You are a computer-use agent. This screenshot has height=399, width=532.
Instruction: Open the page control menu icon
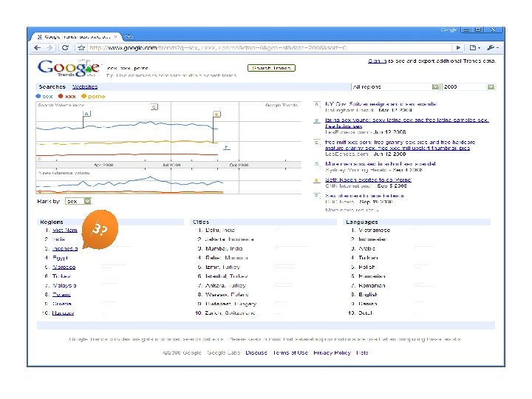click(474, 48)
